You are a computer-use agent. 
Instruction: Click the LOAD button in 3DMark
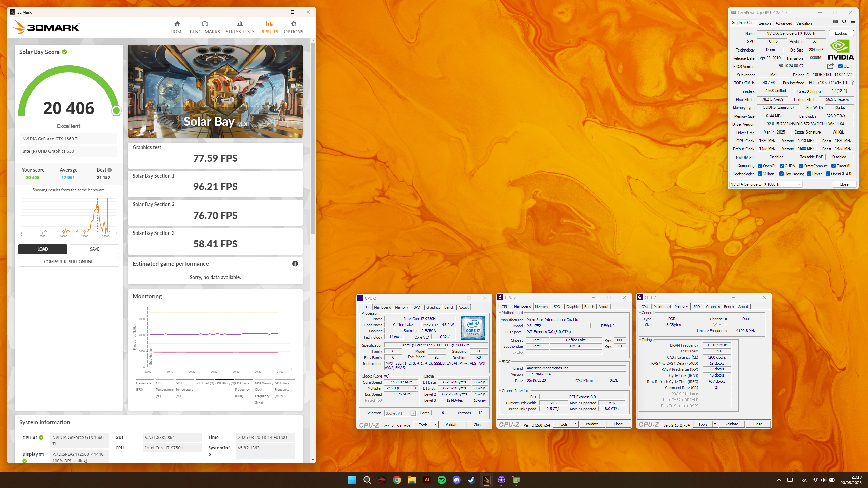(x=43, y=249)
